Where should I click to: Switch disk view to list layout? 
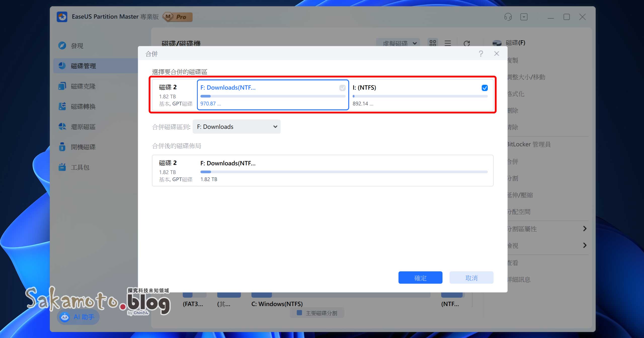tap(448, 43)
